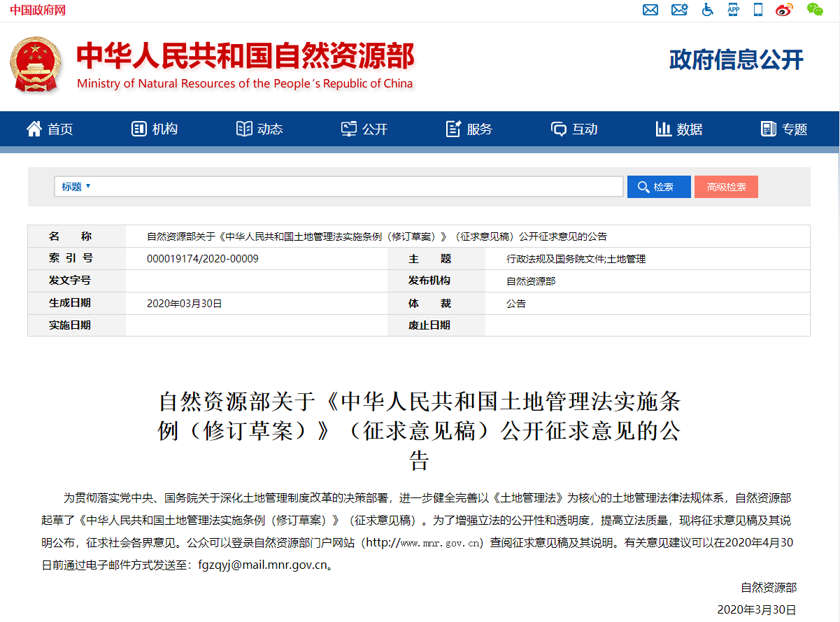Image resolution: width=840 pixels, height=622 pixels.
Task: Open the 机构 menu item
Action: [155, 129]
